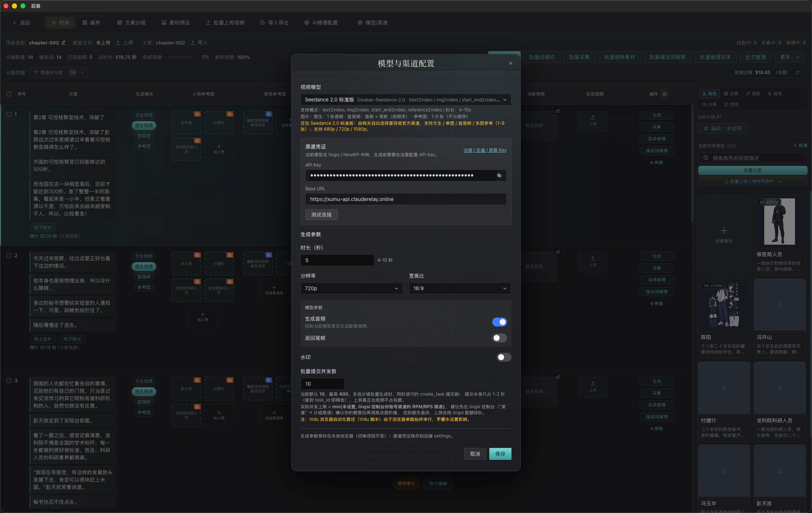Click the 画风 star button
The width and height of the screenshot is (812, 513).
click(x=722, y=128)
